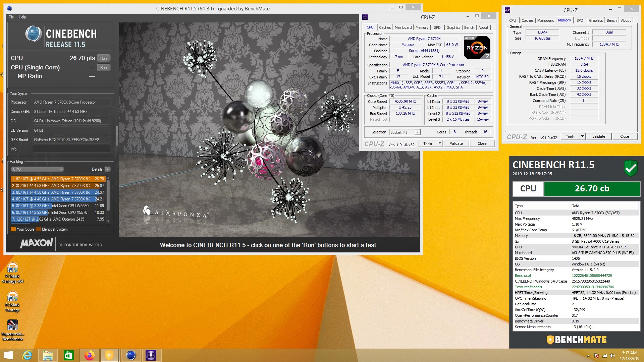Click the BenchMate green shield checkmark
This screenshot has height=362, width=644.
click(631, 168)
